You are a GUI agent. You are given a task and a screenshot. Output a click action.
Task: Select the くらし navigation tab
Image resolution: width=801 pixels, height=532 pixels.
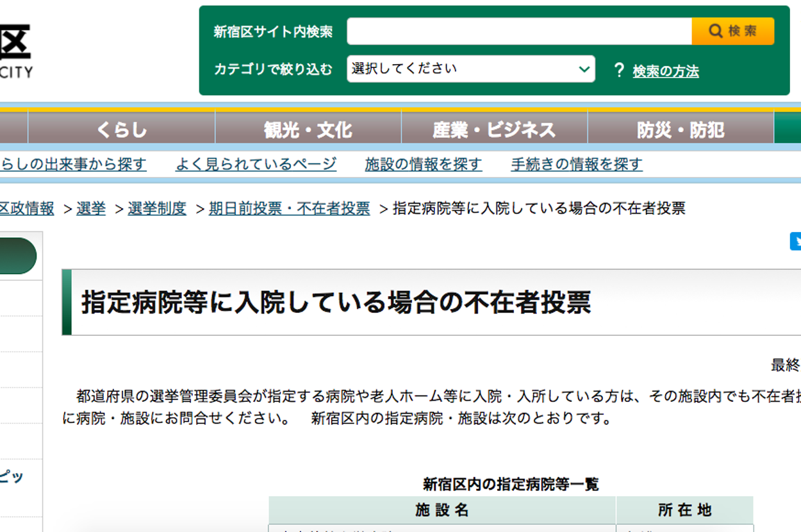coord(121,130)
